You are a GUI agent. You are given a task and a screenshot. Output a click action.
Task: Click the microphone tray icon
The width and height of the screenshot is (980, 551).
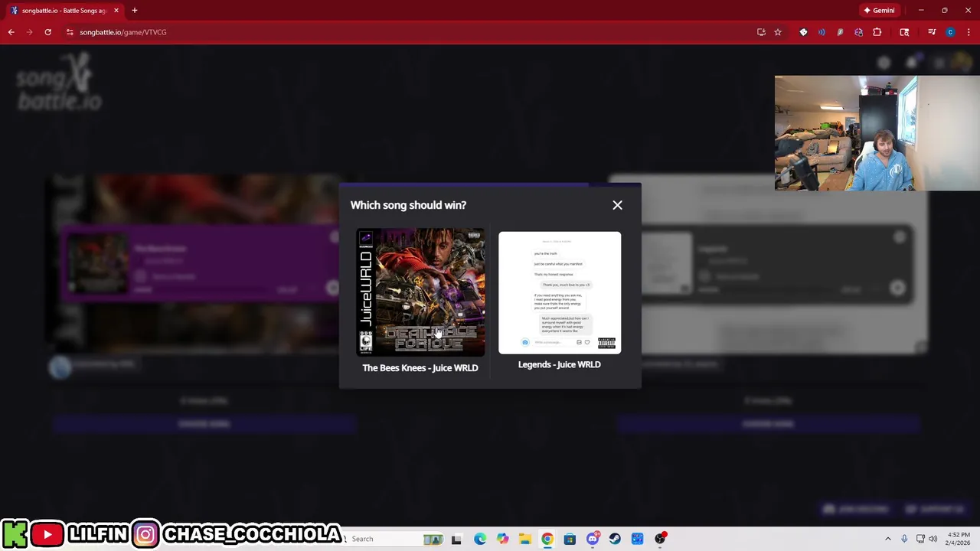click(x=904, y=539)
